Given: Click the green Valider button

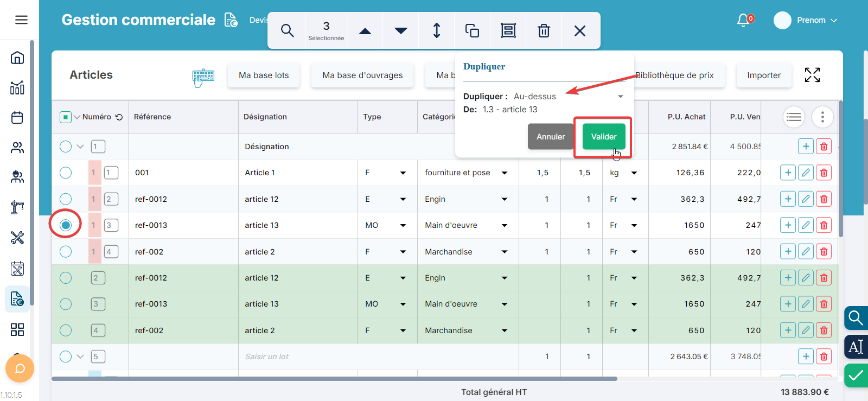Looking at the screenshot, I should tap(603, 137).
